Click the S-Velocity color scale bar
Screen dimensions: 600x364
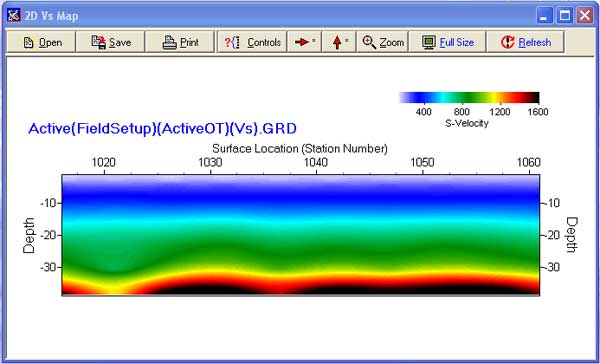point(469,98)
